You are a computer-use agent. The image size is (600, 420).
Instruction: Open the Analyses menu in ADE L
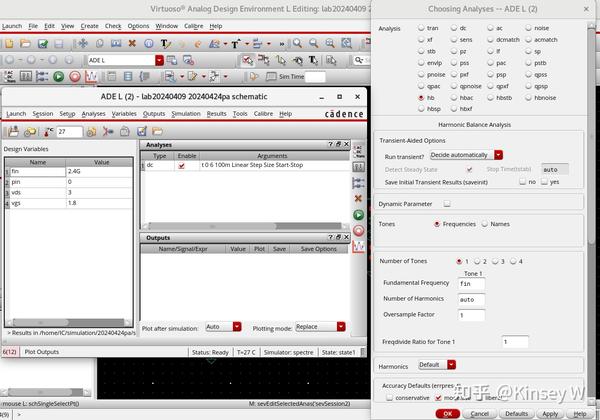point(93,114)
